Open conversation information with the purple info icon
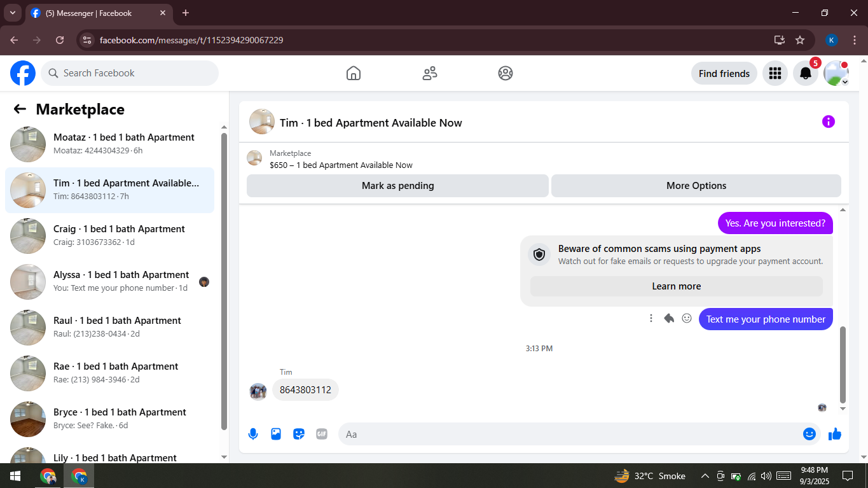The image size is (868, 488). click(829, 122)
